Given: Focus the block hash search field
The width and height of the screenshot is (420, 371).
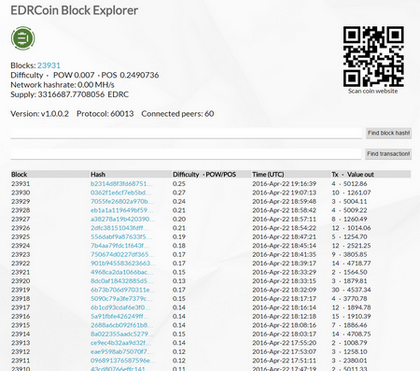Looking at the screenshot, I should point(186,133).
